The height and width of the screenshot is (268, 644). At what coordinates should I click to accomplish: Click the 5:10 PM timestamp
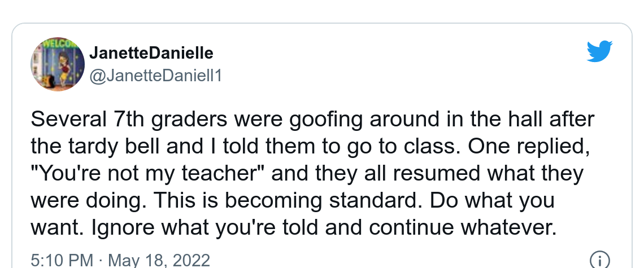coord(62,260)
